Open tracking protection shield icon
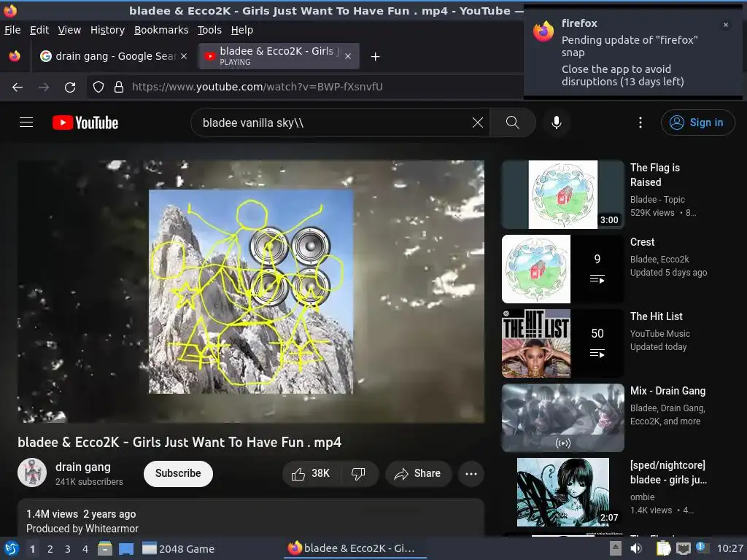747x560 pixels. click(98, 87)
